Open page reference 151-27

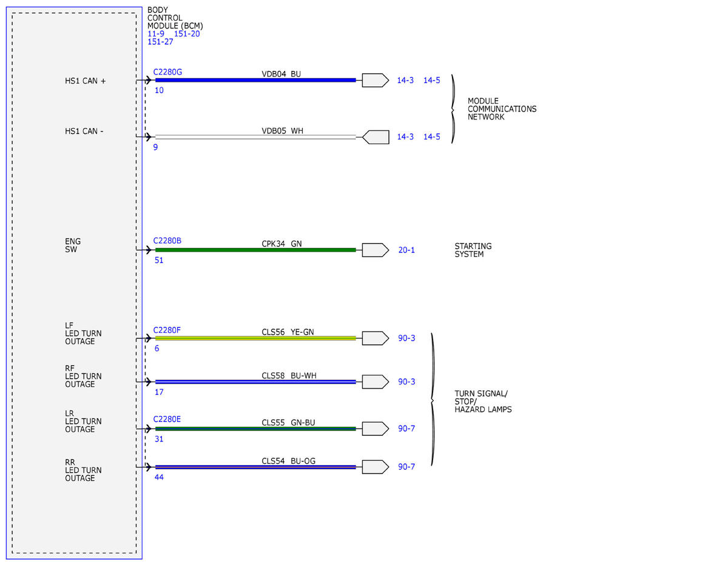(x=160, y=42)
